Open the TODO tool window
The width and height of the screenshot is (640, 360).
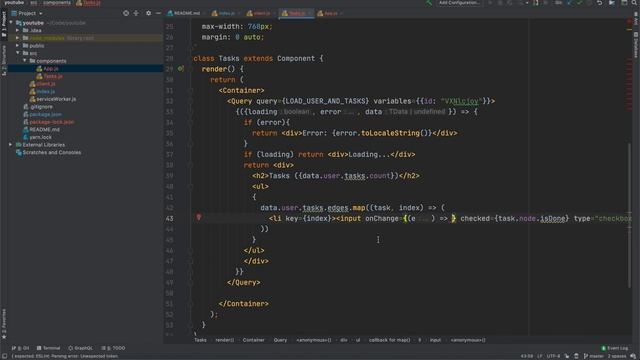[x=113, y=348]
